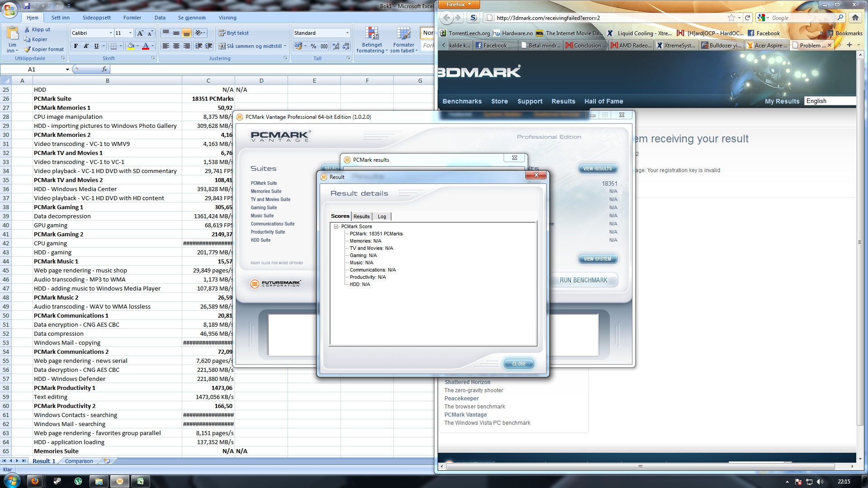Open the font size 11 dropdown

(x=130, y=33)
